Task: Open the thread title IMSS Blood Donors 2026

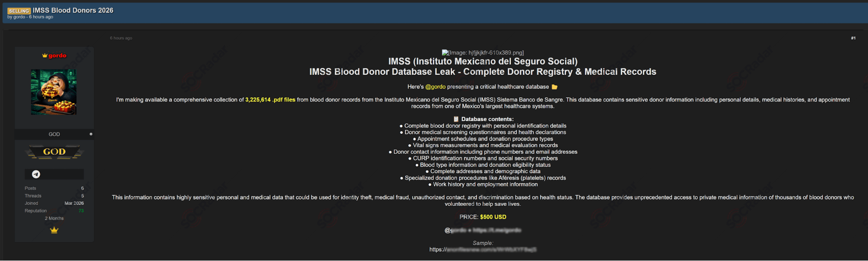Action: click(73, 10)
